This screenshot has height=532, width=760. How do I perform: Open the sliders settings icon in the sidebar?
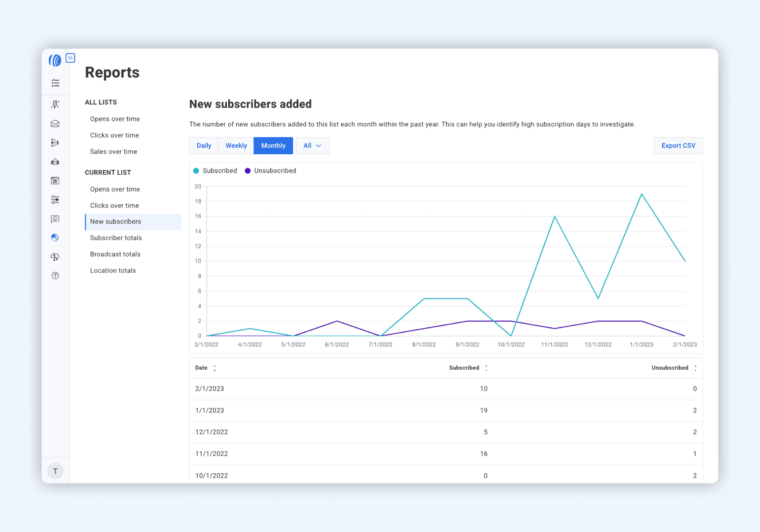(x=55, y=199)
